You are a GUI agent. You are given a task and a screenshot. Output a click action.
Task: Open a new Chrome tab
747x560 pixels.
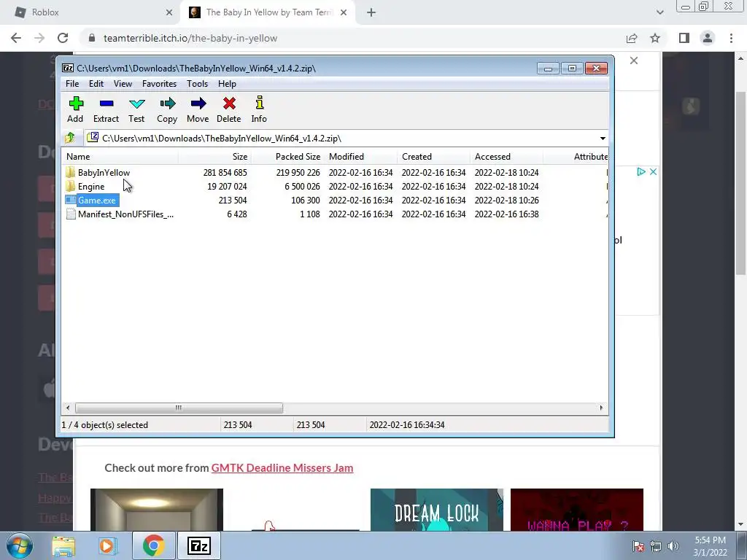(x=371, y=12)
